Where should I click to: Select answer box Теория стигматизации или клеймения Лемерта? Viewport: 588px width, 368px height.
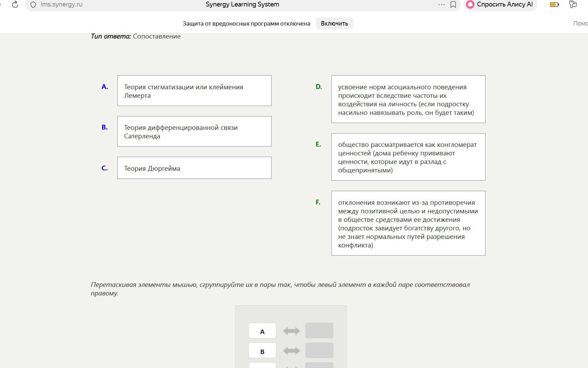(x=194, y=91)
